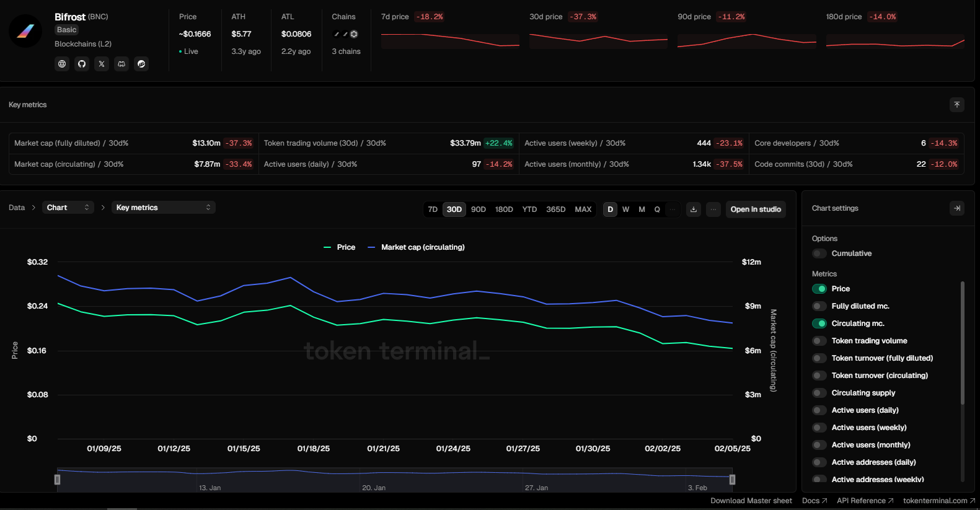
Task: Enable the Active users (monthly) toggle
Action: [x=819, y=445]
